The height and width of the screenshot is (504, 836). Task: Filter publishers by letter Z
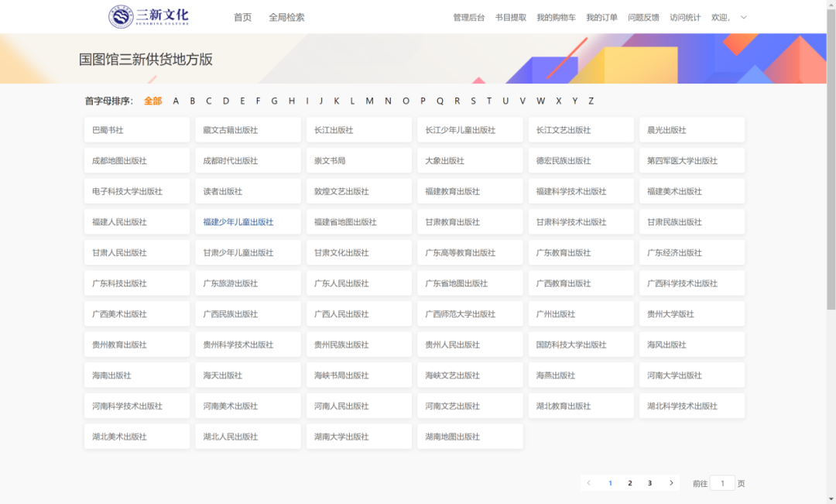(x=591, y=101)
